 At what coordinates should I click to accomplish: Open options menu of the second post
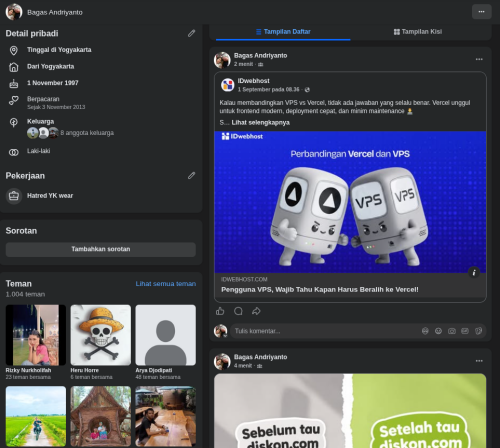pos(479,361)
